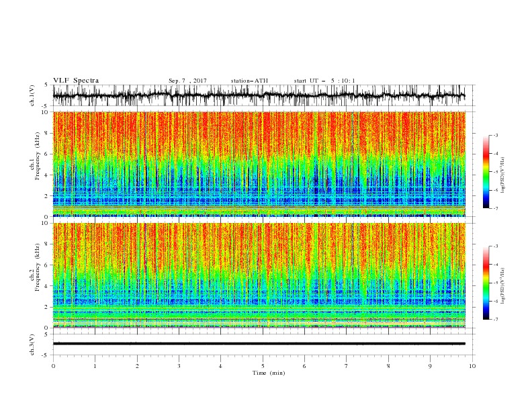Click the "station=ATH" label

click(249, 81)
